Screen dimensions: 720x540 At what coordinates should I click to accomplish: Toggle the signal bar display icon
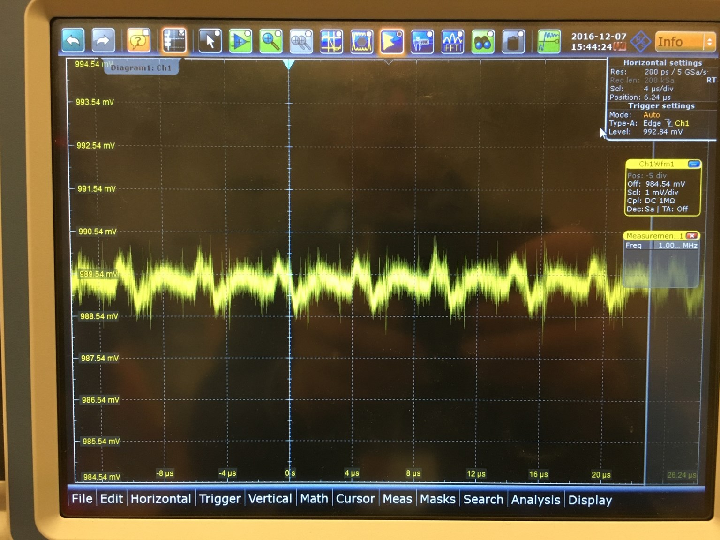(174, 41)
